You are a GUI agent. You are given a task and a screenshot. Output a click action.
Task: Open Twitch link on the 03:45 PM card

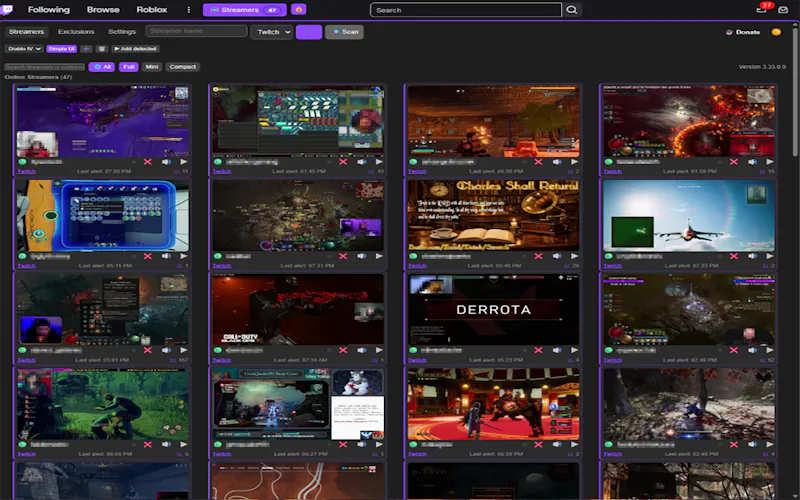417,266
